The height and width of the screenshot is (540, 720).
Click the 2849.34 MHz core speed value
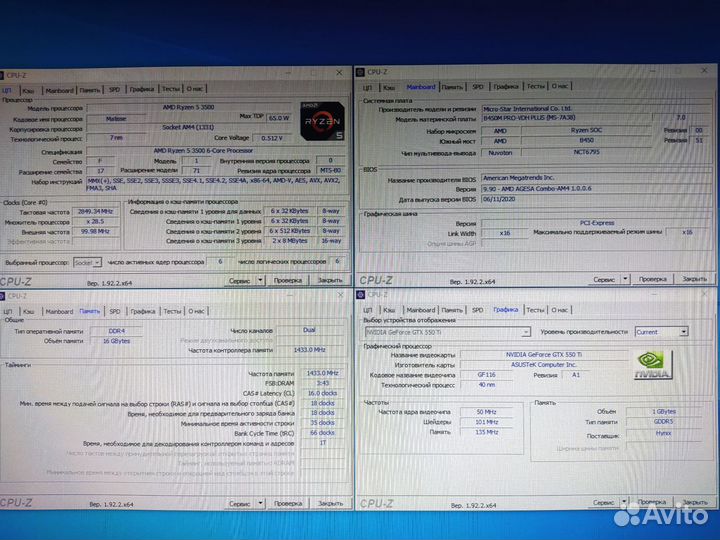(96, 211)
